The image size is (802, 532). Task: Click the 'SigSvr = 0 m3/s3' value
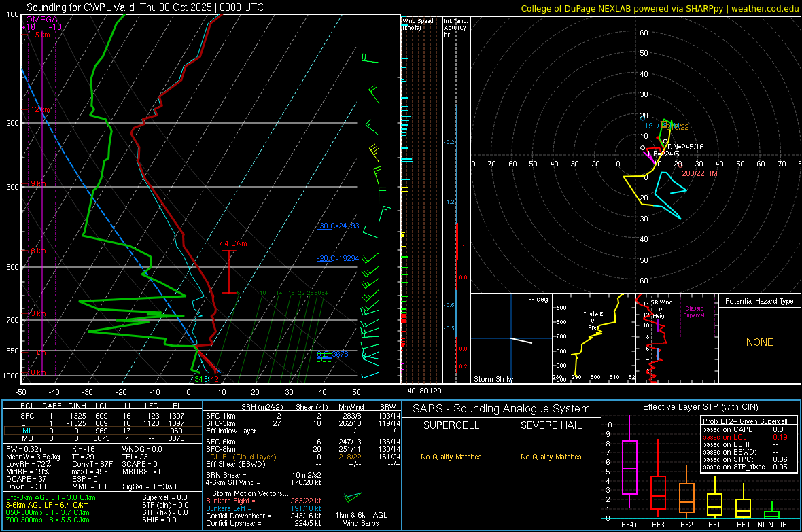tap(150, 487)
